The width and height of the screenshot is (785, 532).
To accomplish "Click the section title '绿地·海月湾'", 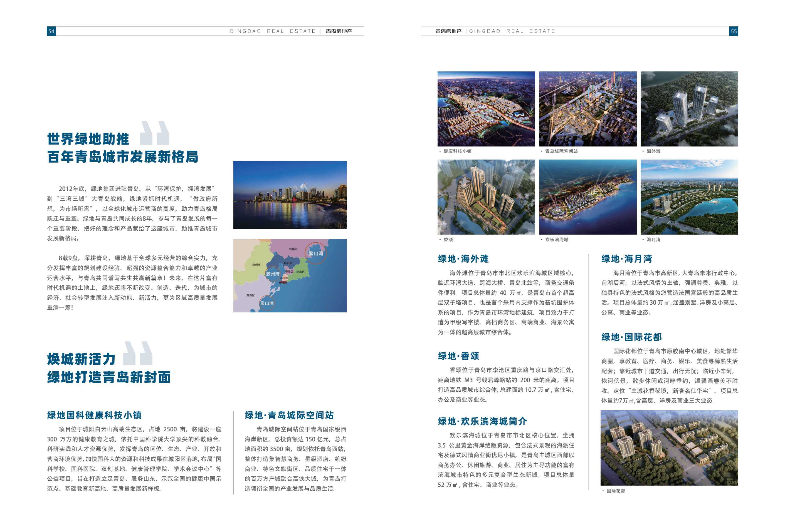I will tap(626, 259).
